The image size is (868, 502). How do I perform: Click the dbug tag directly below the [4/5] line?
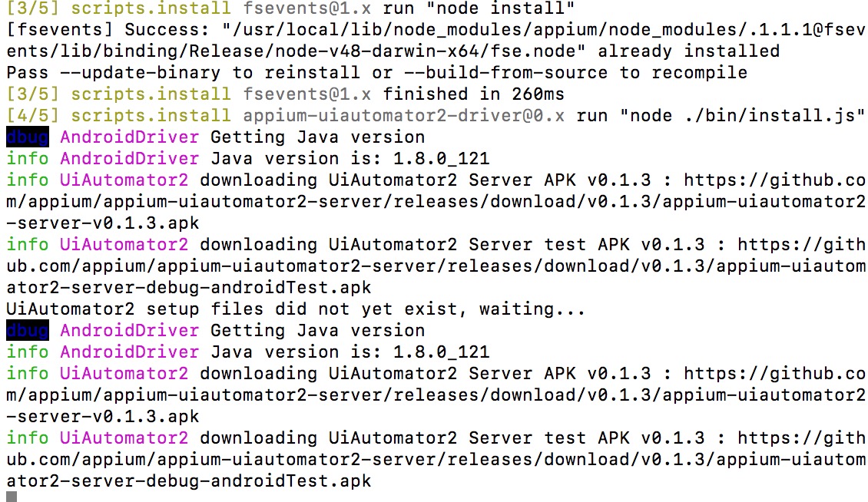pos(28,137)
